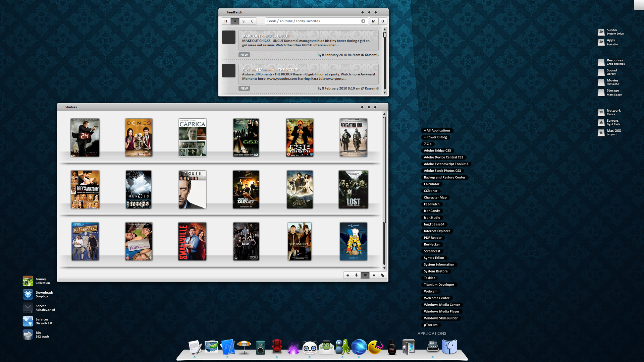
Task: Open the messenger buddy and octopus dock icon
Action: pos(342,347)
